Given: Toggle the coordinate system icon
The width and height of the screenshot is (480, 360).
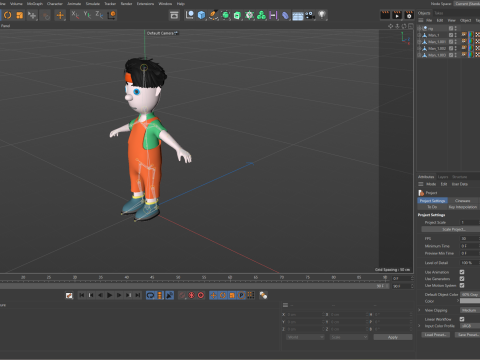Looking at the screenshot, I should coord(112,15).
